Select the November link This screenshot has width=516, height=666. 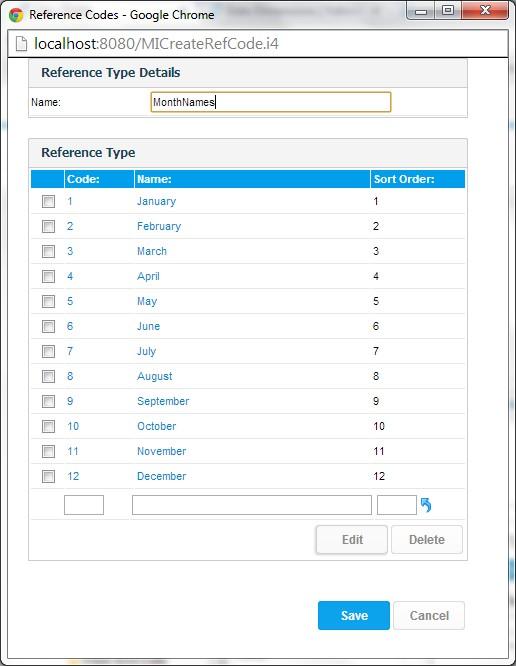161,451
